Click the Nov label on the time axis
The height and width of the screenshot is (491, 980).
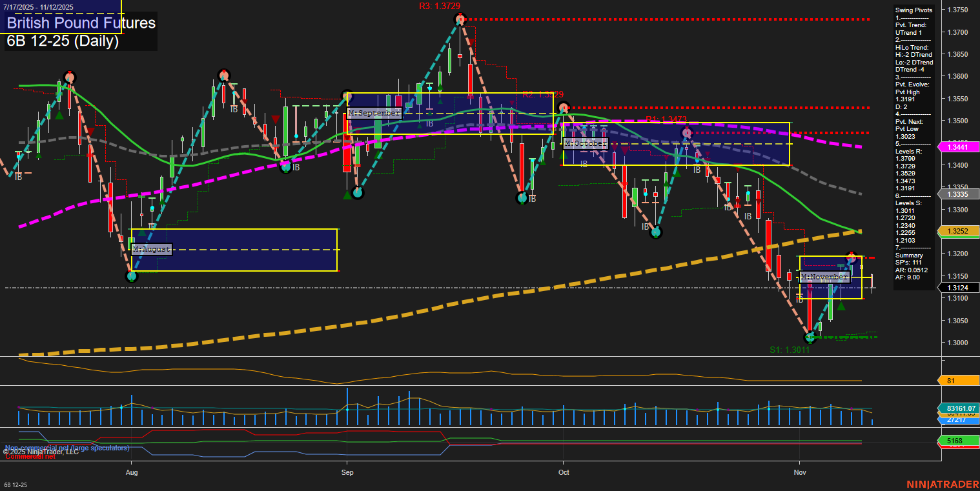pyautogui.click(x=799, y=473)
